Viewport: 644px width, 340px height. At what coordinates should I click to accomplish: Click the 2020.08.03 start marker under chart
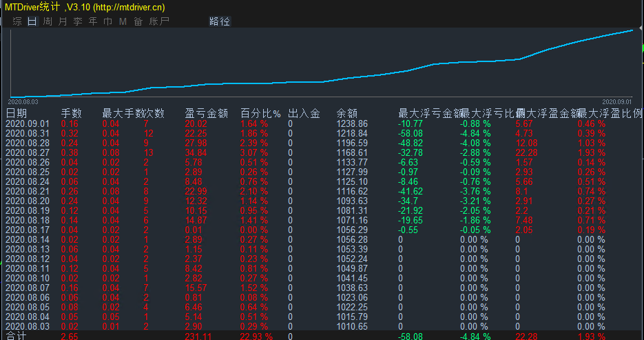click(x=23, y=101)
